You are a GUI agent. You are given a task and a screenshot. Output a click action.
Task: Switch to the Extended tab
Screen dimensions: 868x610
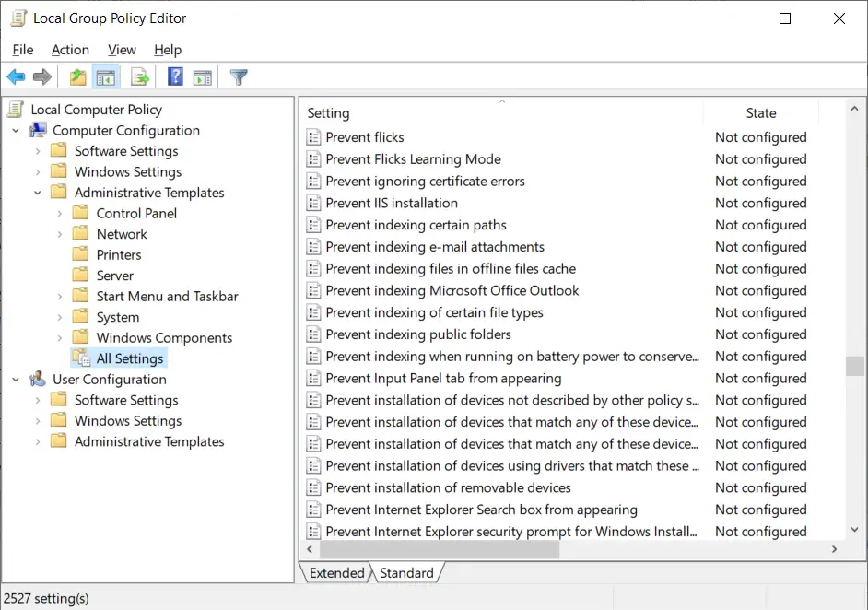point(336,572)
